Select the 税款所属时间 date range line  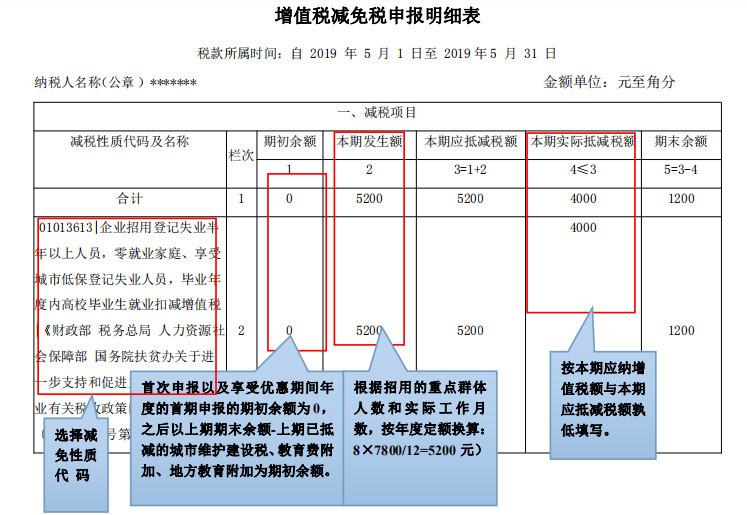pos(377,53)
